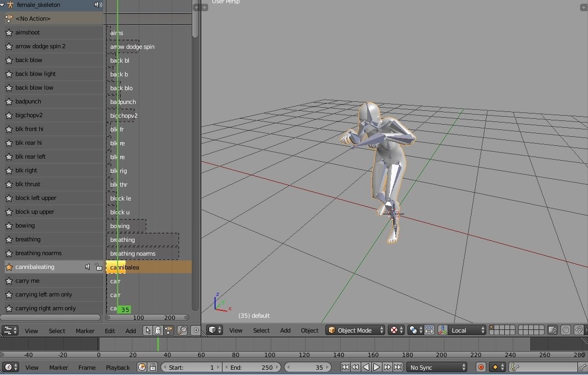Open the 3D View editor type selector
This screenshot has width=588, height=375.
(x=215, y=330)
